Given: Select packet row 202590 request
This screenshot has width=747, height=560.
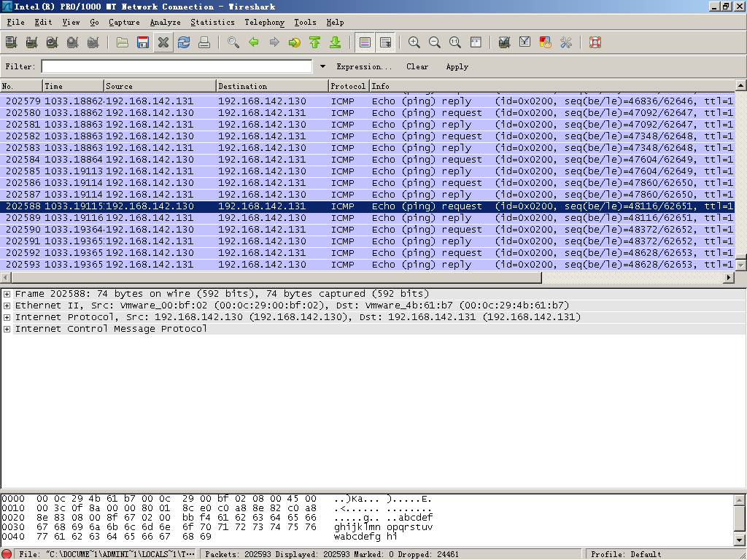Looking at the screenshot, I should (x=368, y=230).
